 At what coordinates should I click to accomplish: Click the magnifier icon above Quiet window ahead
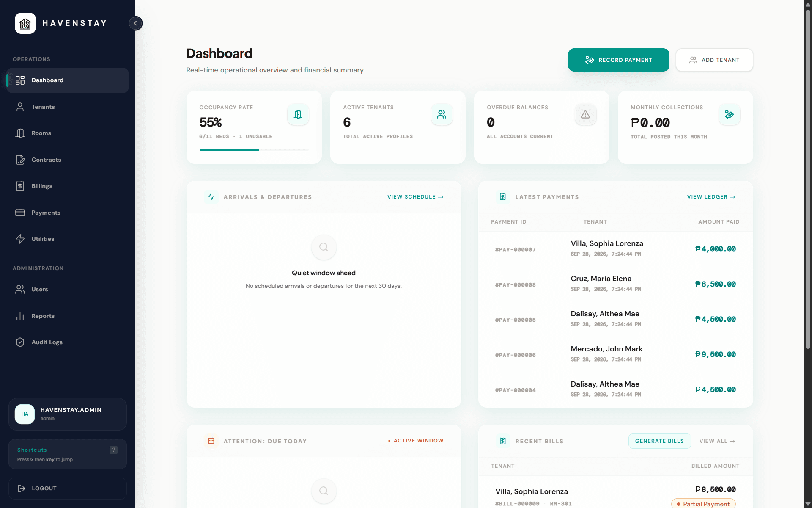coord(324,247)
